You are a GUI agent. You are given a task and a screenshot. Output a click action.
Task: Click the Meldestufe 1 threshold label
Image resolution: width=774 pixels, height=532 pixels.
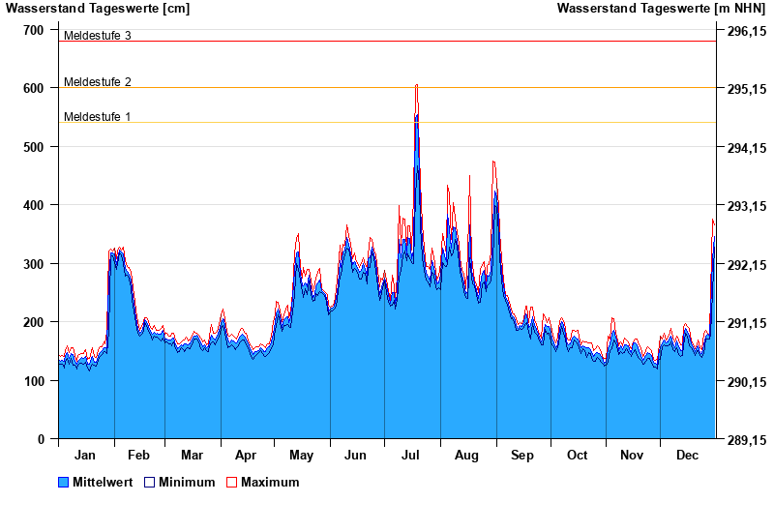tap(97, 117)
